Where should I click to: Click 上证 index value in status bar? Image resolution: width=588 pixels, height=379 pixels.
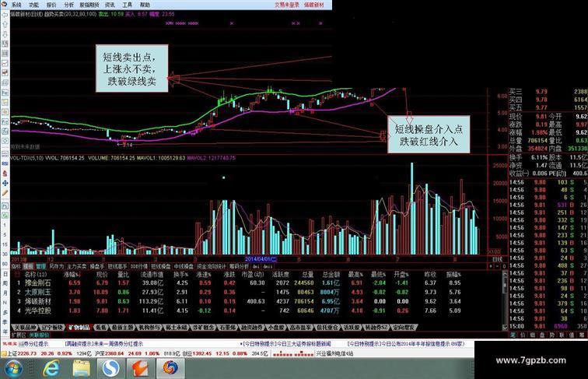tap(28, 353)
